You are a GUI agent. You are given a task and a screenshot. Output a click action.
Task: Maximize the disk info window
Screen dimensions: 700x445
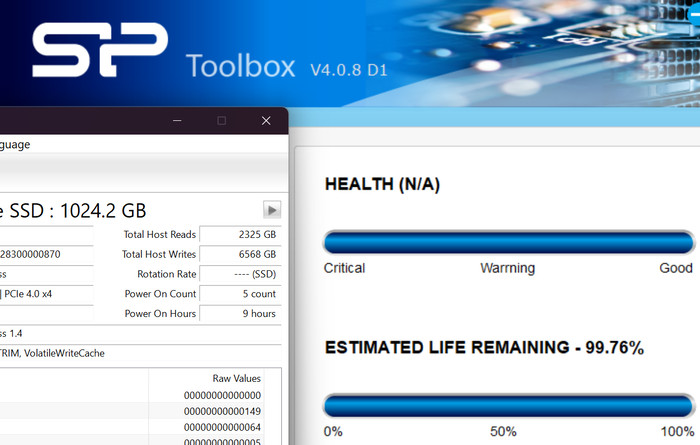click(x=221, y=121)
